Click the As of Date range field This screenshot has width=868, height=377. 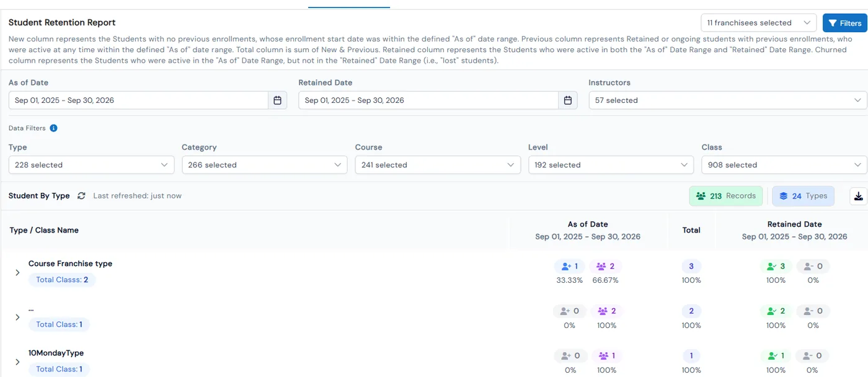pos(139,100)
